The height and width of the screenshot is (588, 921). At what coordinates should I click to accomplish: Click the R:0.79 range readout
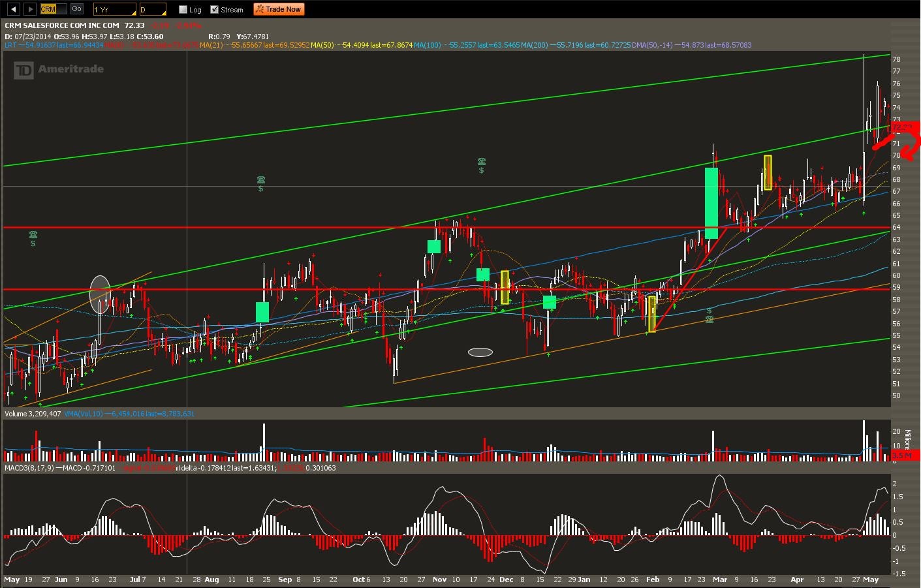[x=219, y=37]
